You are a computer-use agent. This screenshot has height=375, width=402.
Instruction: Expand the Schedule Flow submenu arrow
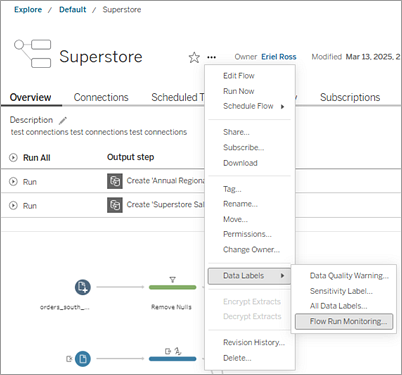click(x=282, y=107)
